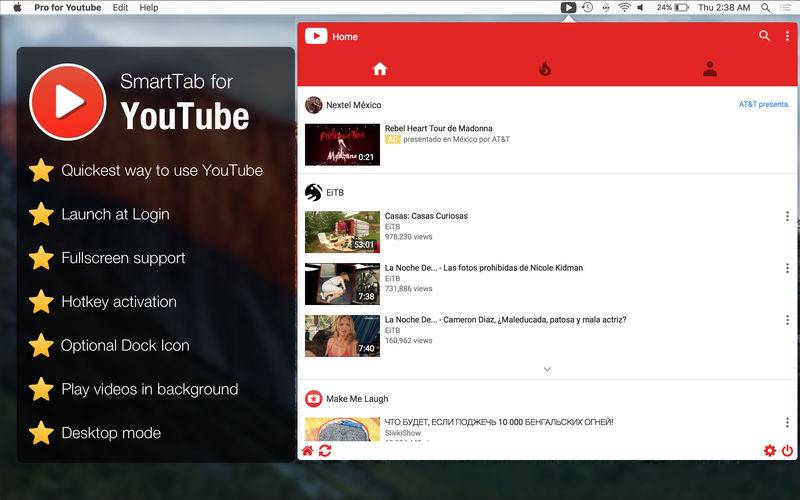Open the YouTube header three-dot menu
This screenshot has width=800, height=500.
point(787,36)
